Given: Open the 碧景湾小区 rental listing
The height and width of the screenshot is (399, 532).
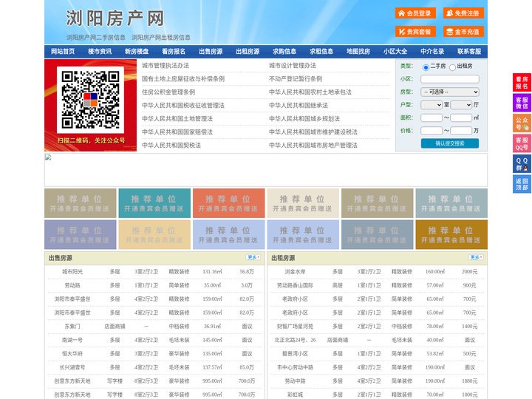Looking at the screenshot, I should [x=295, y=353].
